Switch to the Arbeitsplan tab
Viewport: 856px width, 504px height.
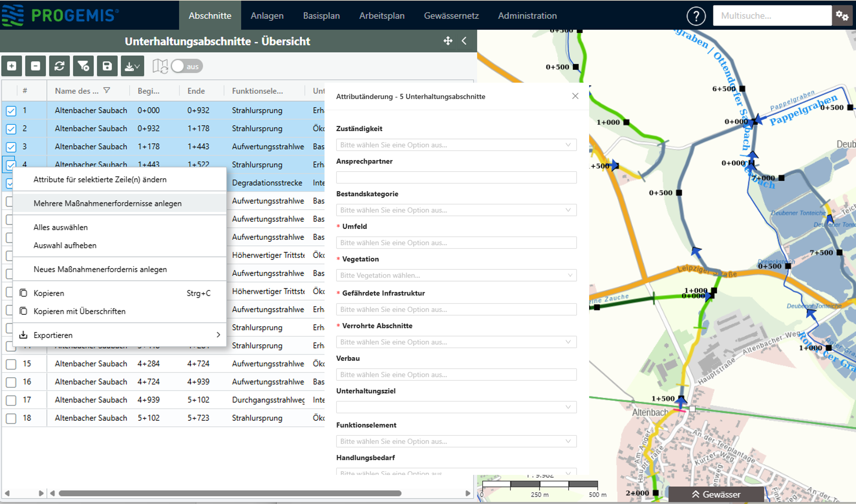[382, 16]
